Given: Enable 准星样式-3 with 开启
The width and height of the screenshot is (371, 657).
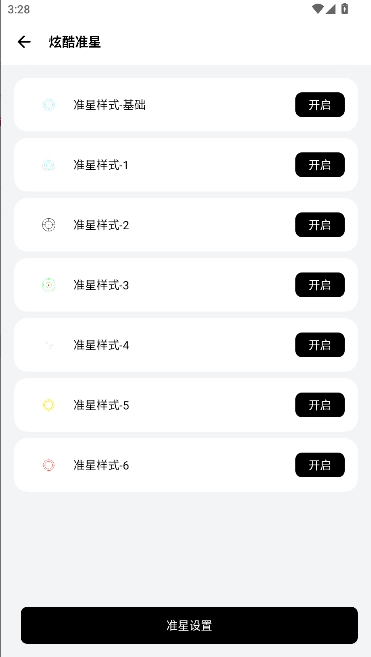Looking at the screenshot, I should [x=320, y=285].
